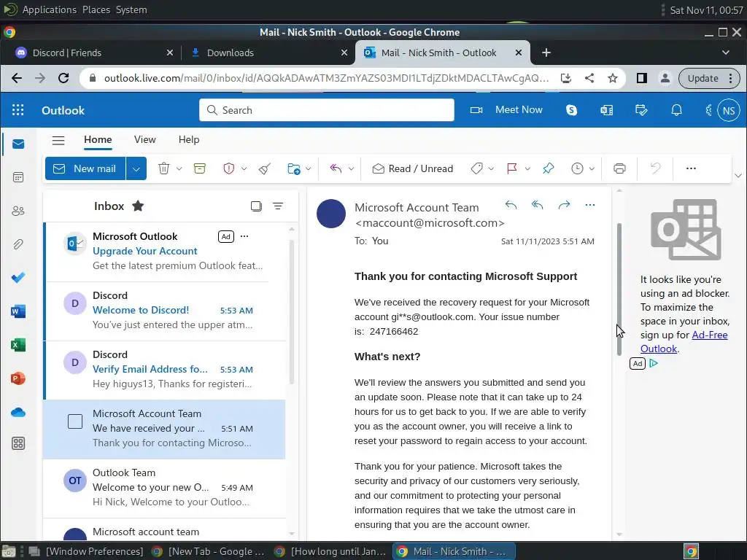This screenshot has height=560, width=747.
Task: Pin the selected message
Action: point(549,168)
